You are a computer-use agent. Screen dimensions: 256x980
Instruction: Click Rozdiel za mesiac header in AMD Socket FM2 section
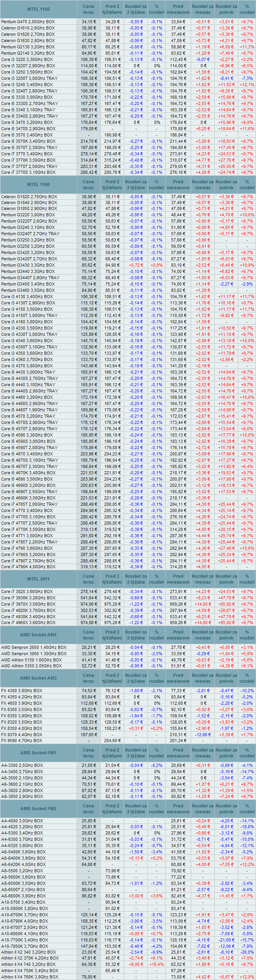[203, 809]
